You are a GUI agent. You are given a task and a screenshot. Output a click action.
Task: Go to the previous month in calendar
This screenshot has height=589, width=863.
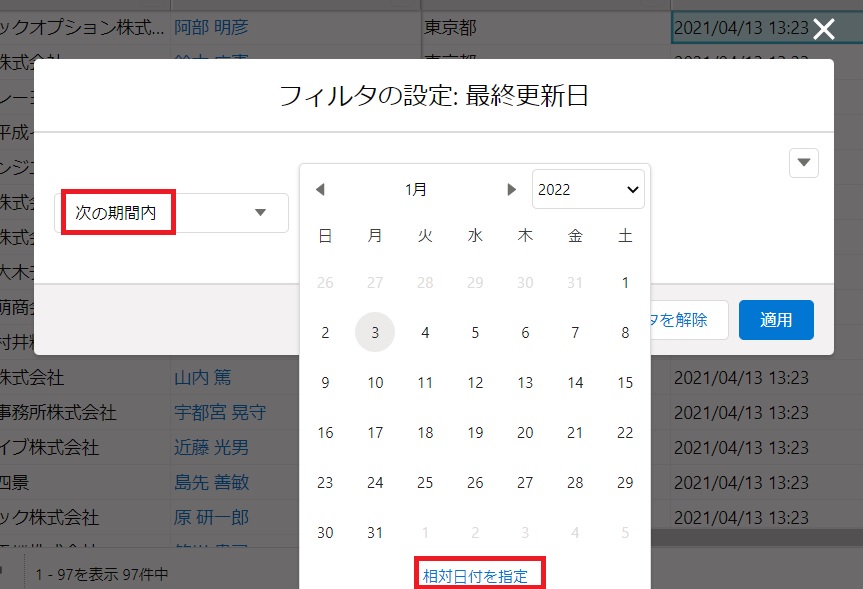click(320, 189)
